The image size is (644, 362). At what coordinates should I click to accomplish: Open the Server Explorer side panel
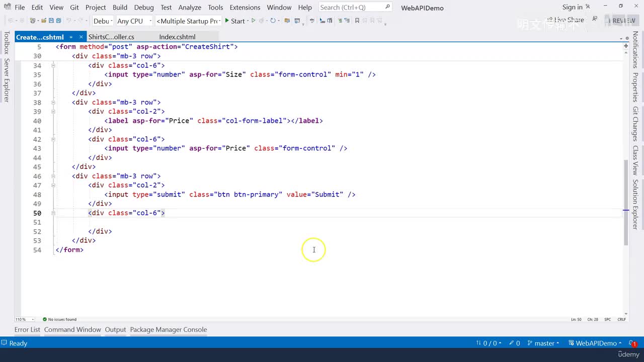pyautogui.click(x=7, y=80)
